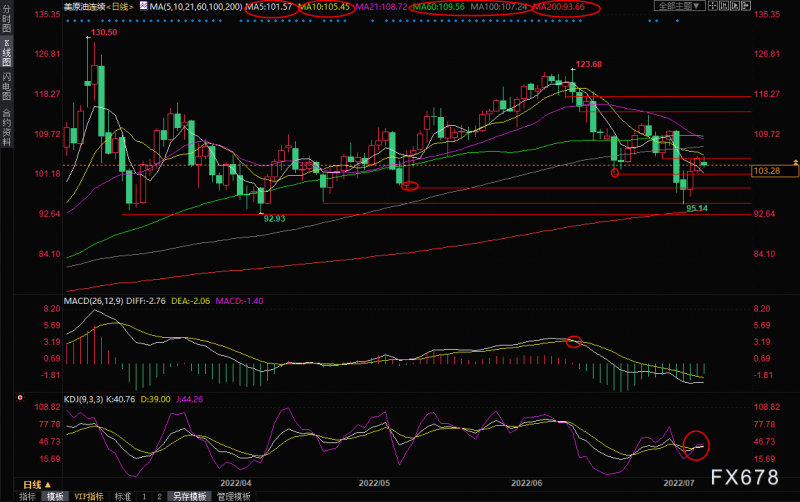Click 另存模板 button
800x502 pixels.
(x=189, y=496)
